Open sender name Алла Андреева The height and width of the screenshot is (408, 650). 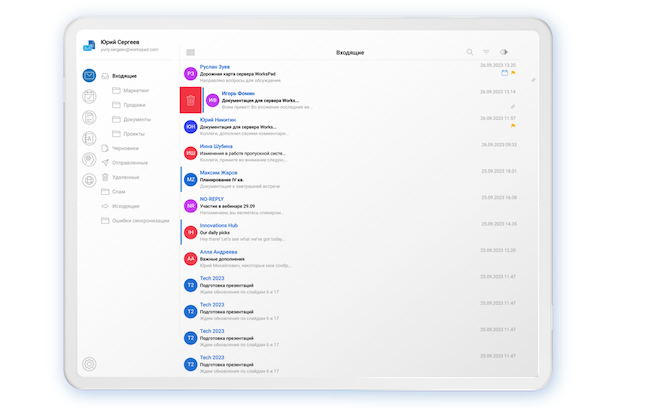click(218, 252)
